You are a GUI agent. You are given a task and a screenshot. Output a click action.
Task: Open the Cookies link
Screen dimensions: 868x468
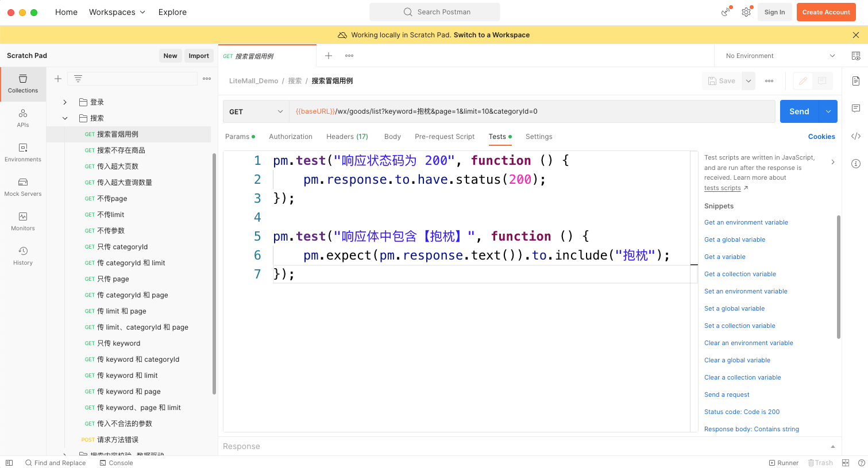coord(821,137)
